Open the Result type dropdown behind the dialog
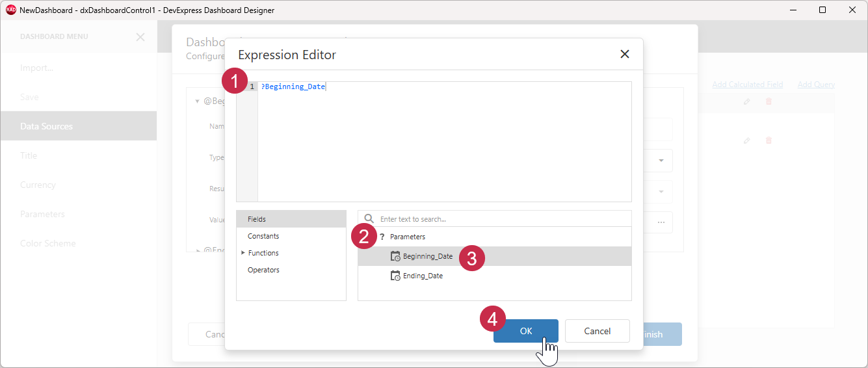868x368 pixels. 661,191
